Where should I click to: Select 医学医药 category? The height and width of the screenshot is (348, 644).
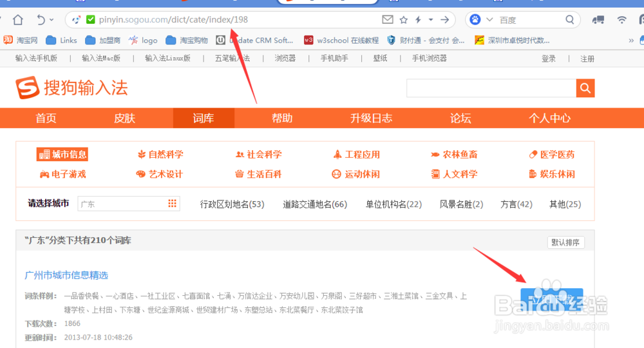coord(552,155)
